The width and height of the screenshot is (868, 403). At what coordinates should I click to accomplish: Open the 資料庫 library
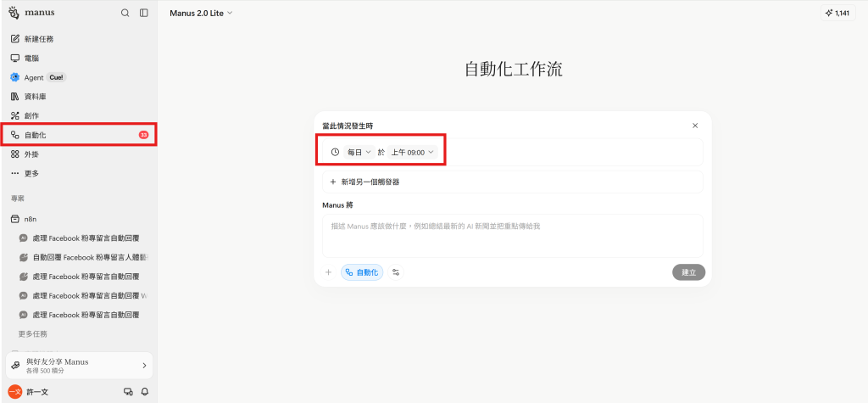point(79,97)
